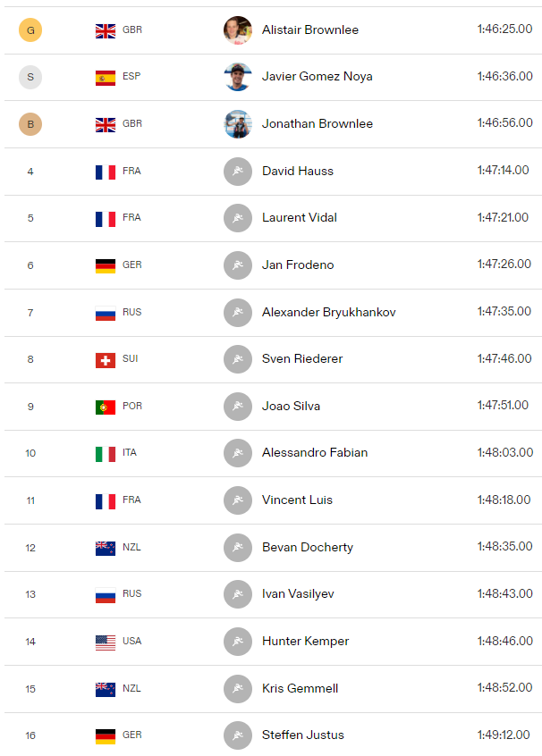The width and height of the screenshot is (542, 756).
Task: Open Jan Frodeno athlete link
Action: pos(298,265)
